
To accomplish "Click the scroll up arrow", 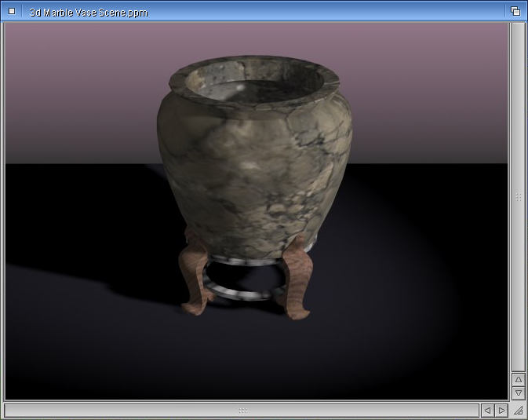I will (x=519, y=379).
